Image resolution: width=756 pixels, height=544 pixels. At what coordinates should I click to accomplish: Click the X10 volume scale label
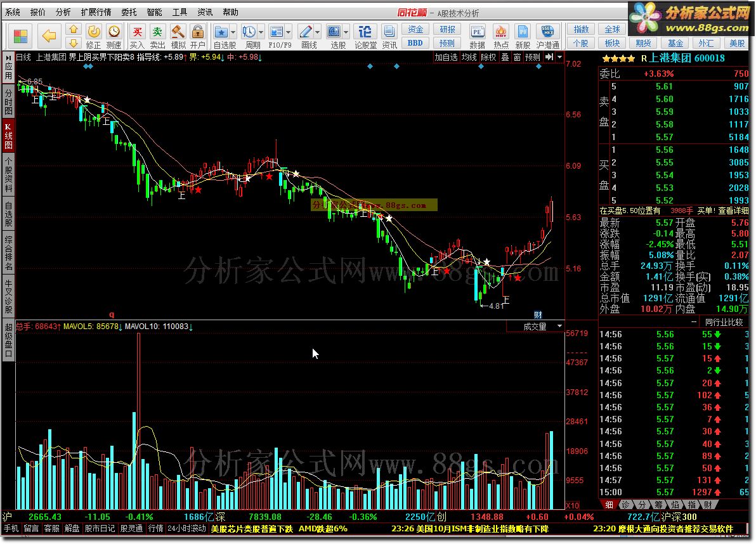pyautogui.click(x=572, y=505)
